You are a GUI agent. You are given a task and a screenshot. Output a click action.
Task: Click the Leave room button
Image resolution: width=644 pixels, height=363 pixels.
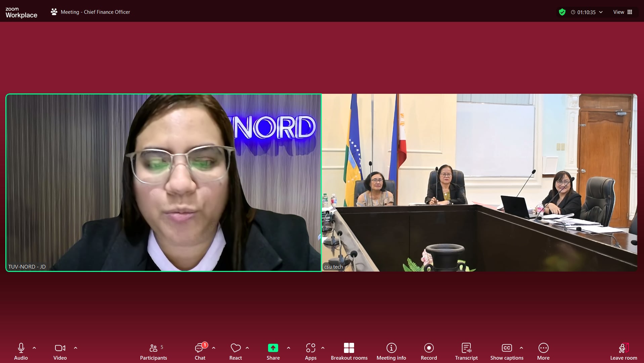point(623,351)
